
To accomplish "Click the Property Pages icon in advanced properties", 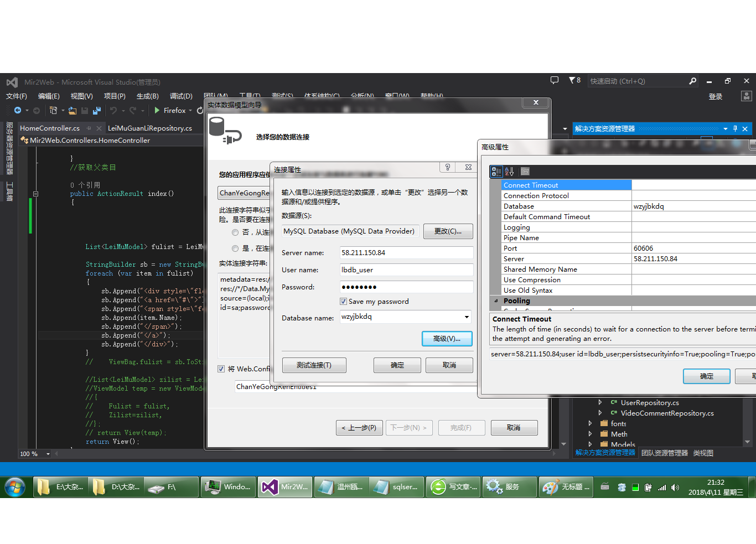I will 525,172.
